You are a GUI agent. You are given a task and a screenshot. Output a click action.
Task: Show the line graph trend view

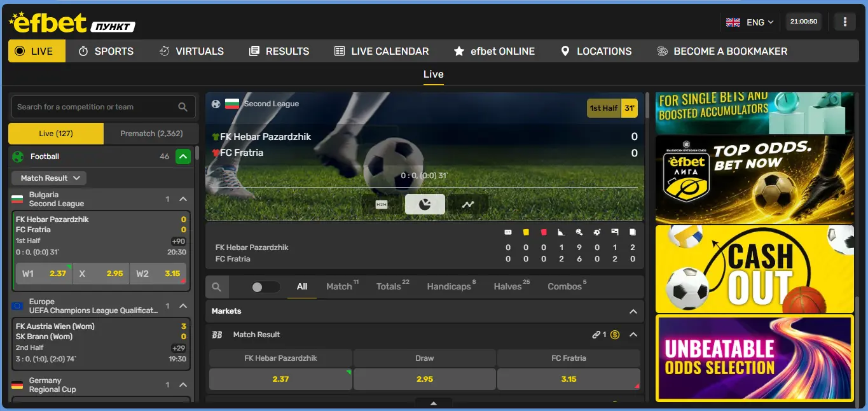468,204
